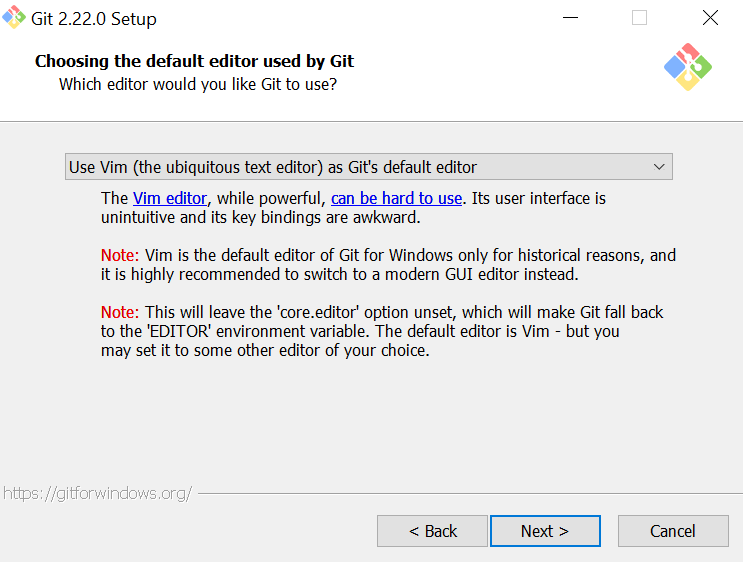
Task: Click the first red 'Note' label
Action: click(x=119, y=255)
